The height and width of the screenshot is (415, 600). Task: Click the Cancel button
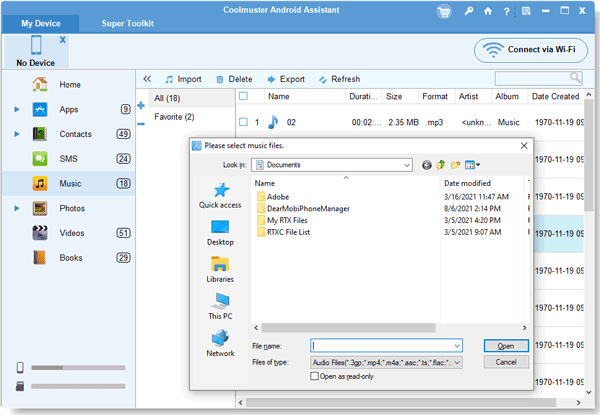pos(506,362)
